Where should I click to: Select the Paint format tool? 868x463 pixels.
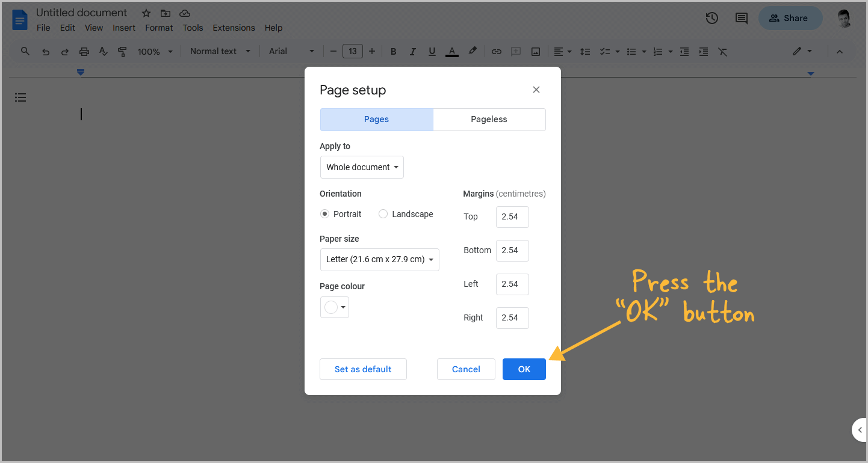(x=122, y=51)
